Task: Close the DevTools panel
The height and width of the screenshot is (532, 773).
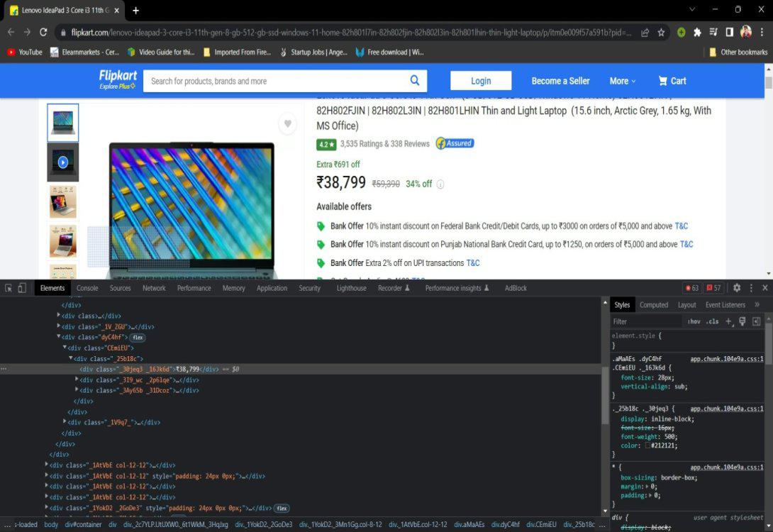Action: click(x=765, y=288)
